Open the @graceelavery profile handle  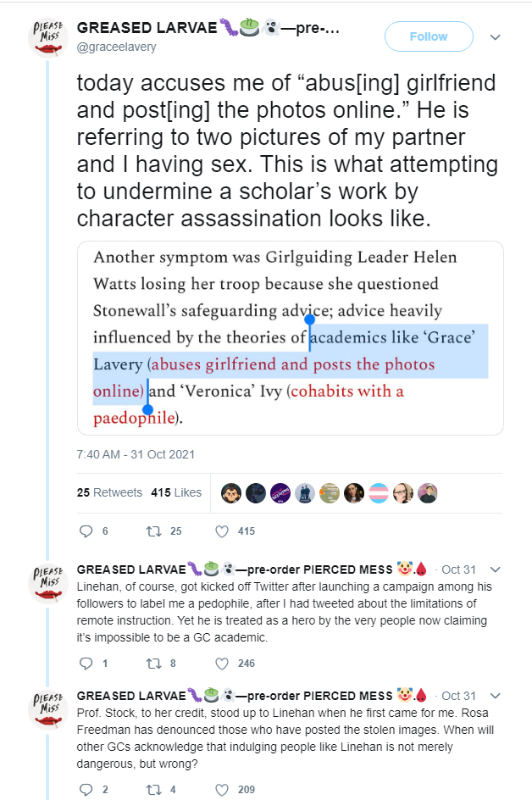click(x=117, y=47)
